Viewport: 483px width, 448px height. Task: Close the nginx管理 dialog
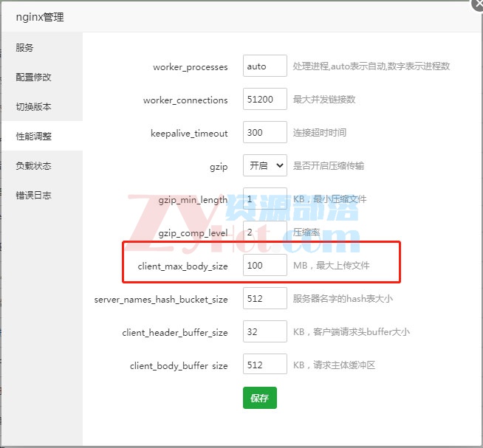(478, 4)
